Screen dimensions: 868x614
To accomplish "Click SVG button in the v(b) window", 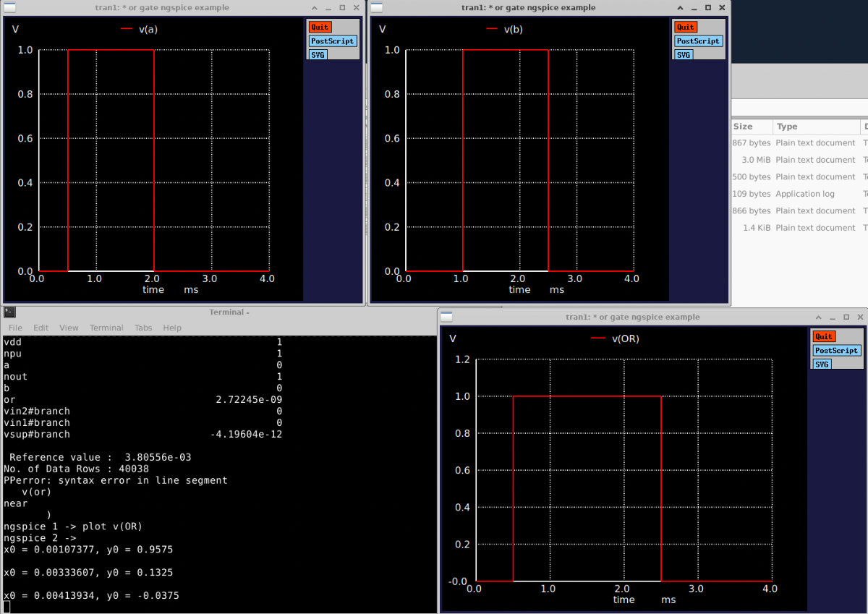I will [x=684, y=55].
